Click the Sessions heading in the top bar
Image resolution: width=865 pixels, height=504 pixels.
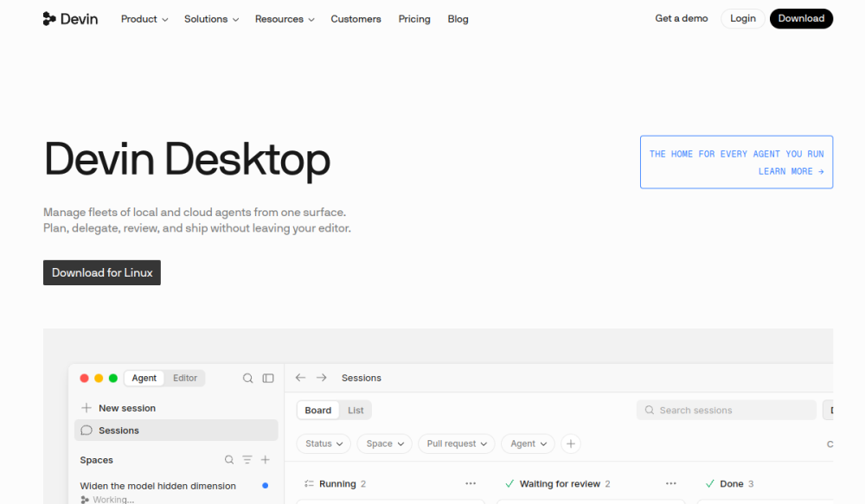point(362,379)
